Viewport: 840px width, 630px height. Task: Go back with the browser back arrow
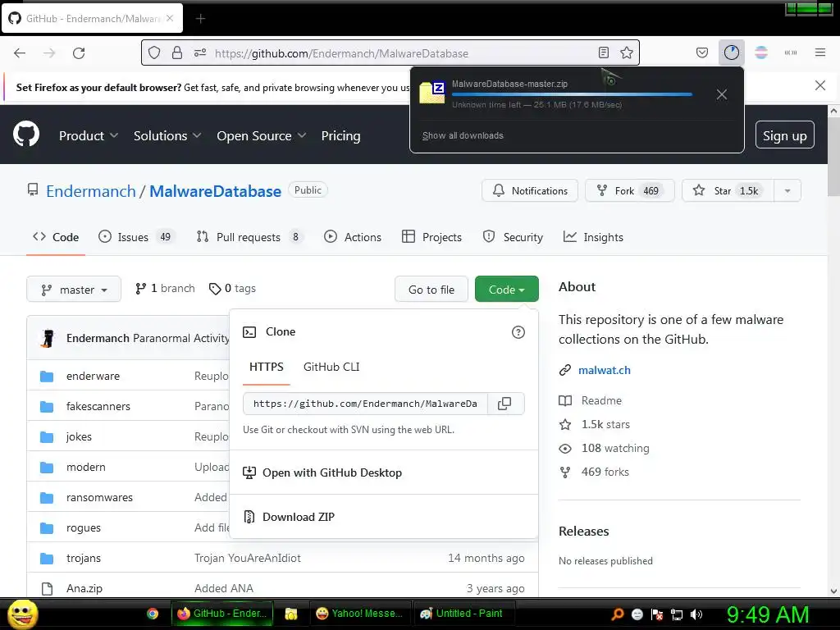pyautogui.click(x=20, y=52)
